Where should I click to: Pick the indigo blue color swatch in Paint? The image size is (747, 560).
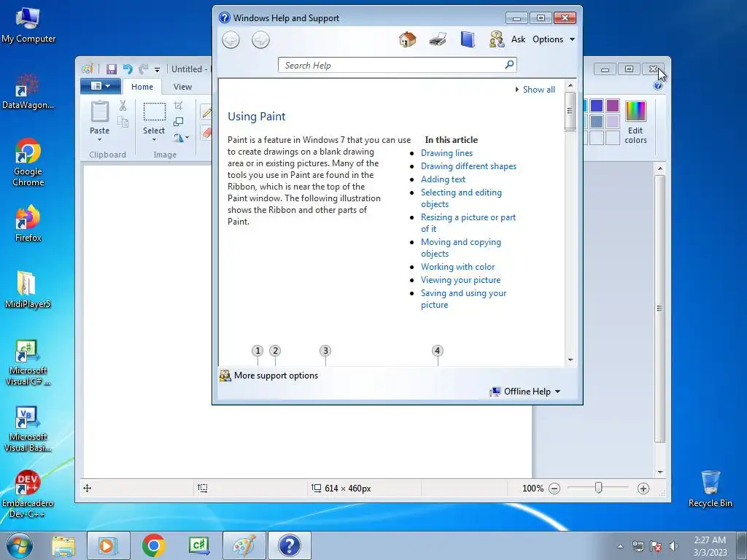597,106
